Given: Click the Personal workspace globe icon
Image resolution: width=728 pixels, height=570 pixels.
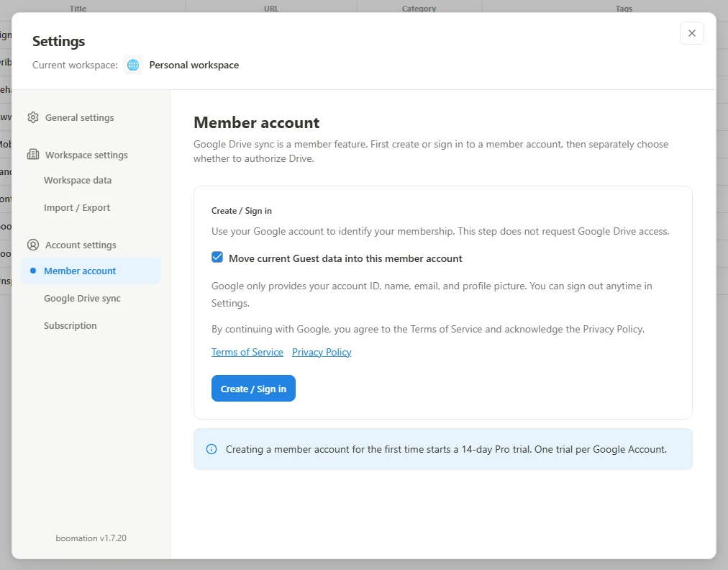Looking at the screenshot, I should click(133, 65).
